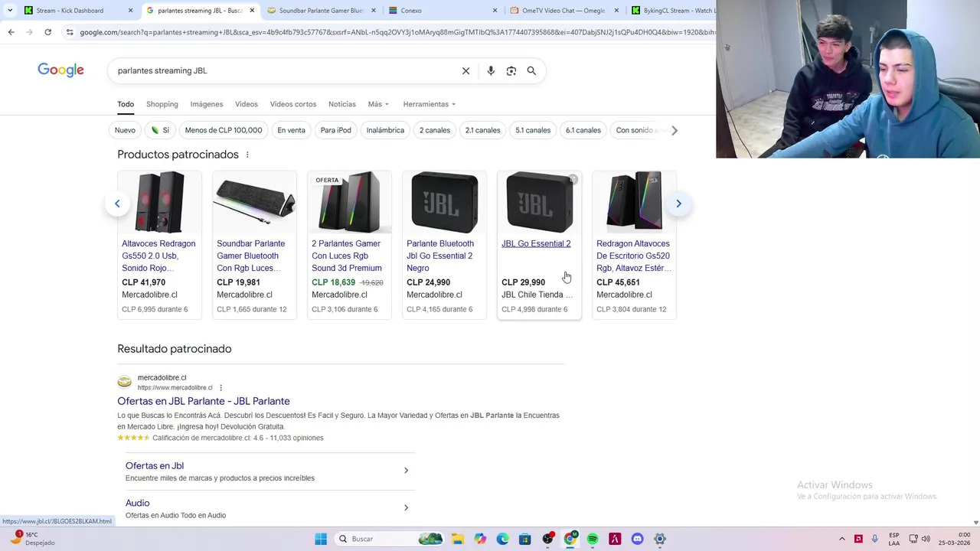The height and width of the screenshot is (551, 980).
Task: Open the Google logo homepage link
Action: click(x=60, y=70)
